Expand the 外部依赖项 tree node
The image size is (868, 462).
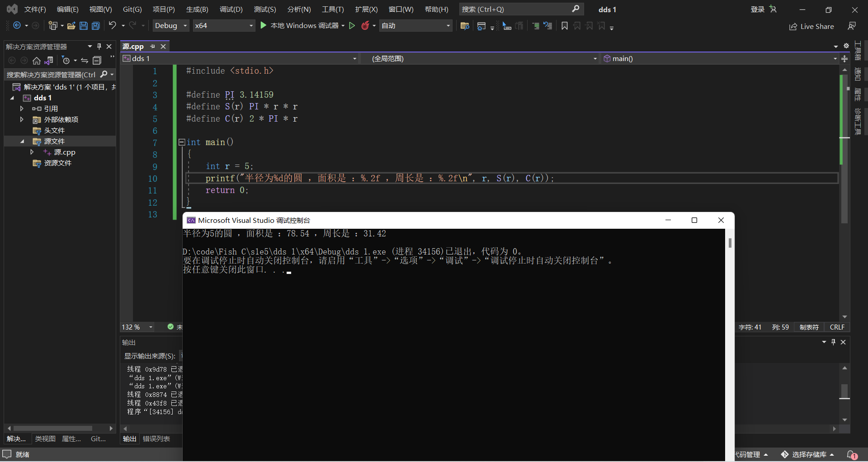pyautogui.click(x=22, y=120)
